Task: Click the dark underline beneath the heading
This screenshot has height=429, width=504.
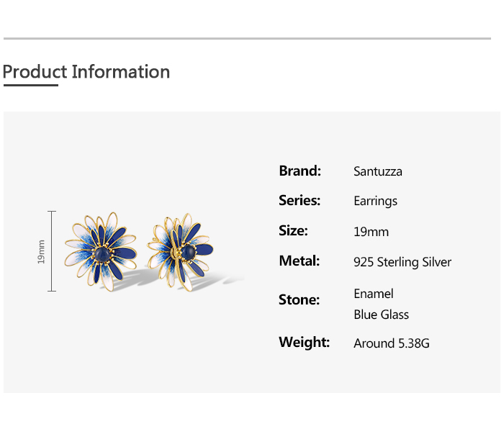Action: [30, 86]
